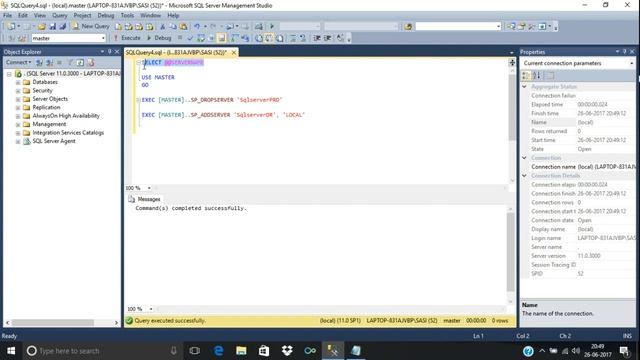This screenshot has width=640, height=360.
Task: Click Decrease Indent icon
Action: click(317, 38)
